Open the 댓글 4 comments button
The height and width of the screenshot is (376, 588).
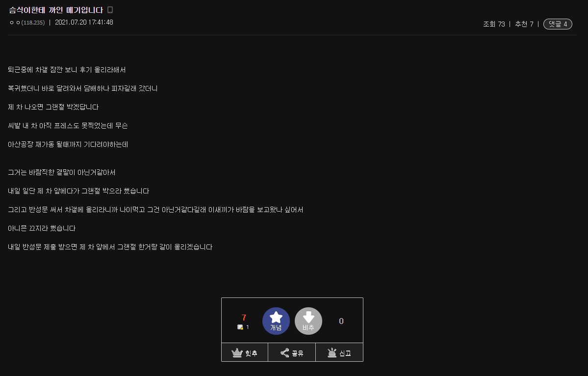click(x=558, y=24)
